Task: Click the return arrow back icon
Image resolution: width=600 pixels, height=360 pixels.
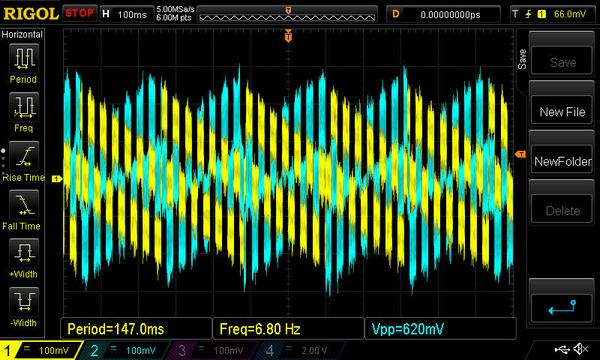Action: [x=562, y=307]
